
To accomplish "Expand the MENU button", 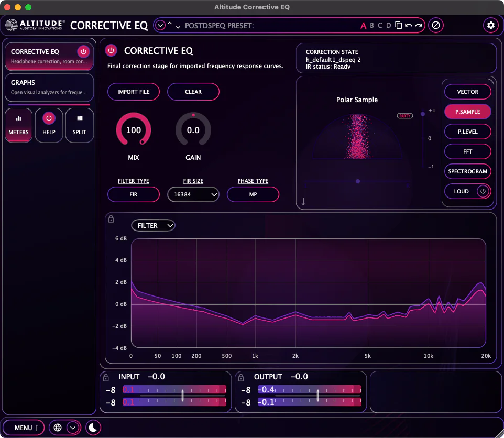I will (x=24, y=428).
